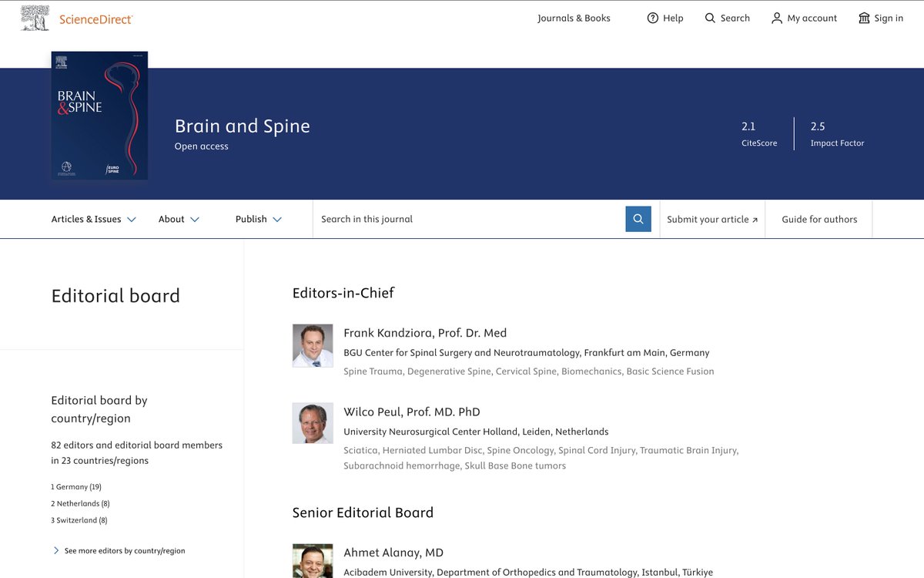Click the Open access label
Viewport: 924px width, 578px height.
[x=202, y=146]
